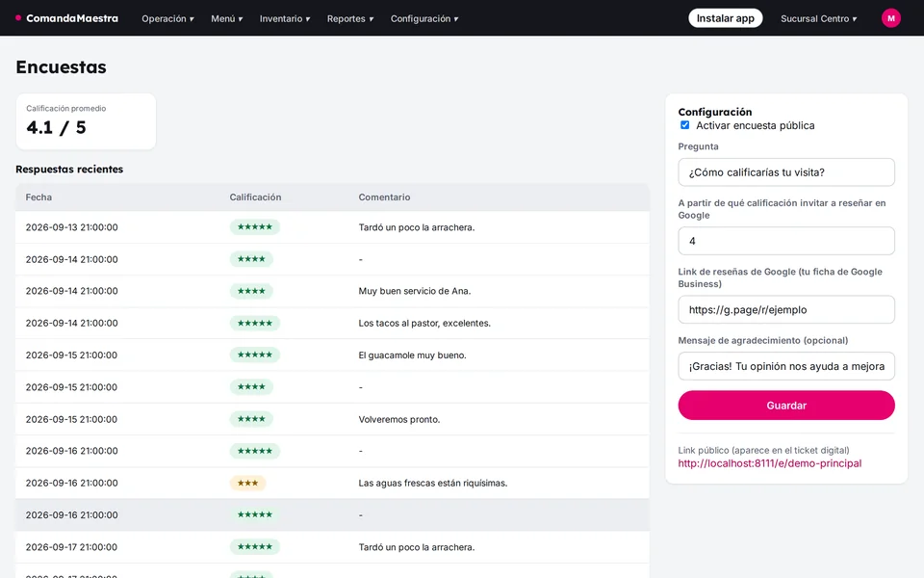Click the Encuestas page title
The height and width of the screenshot is (578, 924).
click(61, 67)
